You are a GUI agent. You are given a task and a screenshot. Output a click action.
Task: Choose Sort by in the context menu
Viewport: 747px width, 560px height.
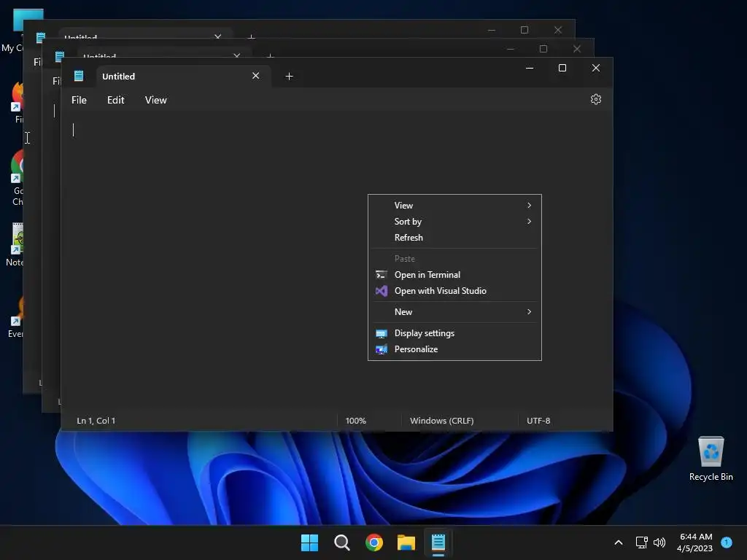pos(454,222)
